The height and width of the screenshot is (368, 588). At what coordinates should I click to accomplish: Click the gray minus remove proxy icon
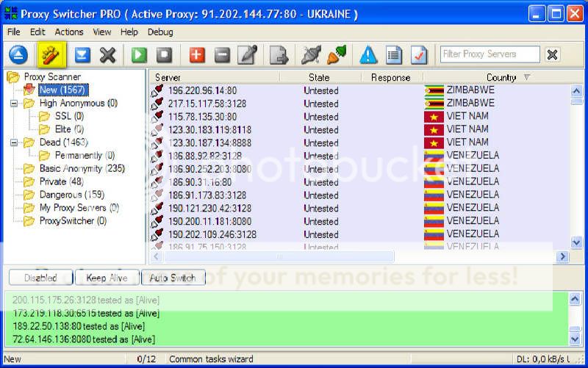[x=222, y=55]
